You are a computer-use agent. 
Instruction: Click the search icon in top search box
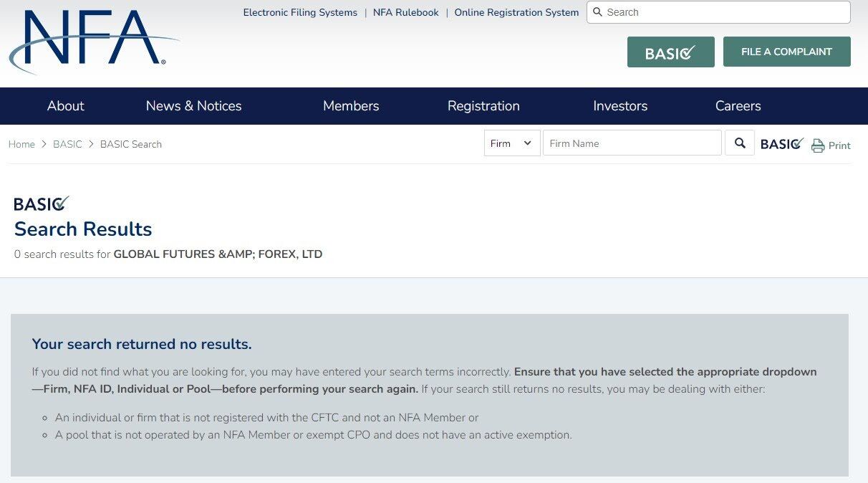[x=598, y=12]
